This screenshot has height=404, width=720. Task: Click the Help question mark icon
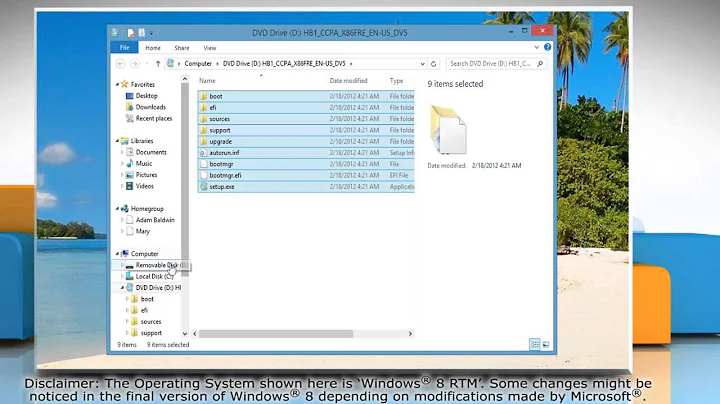547,47
